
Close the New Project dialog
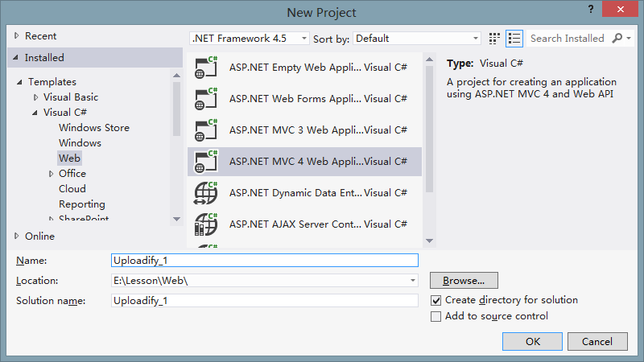click(620, 9)
